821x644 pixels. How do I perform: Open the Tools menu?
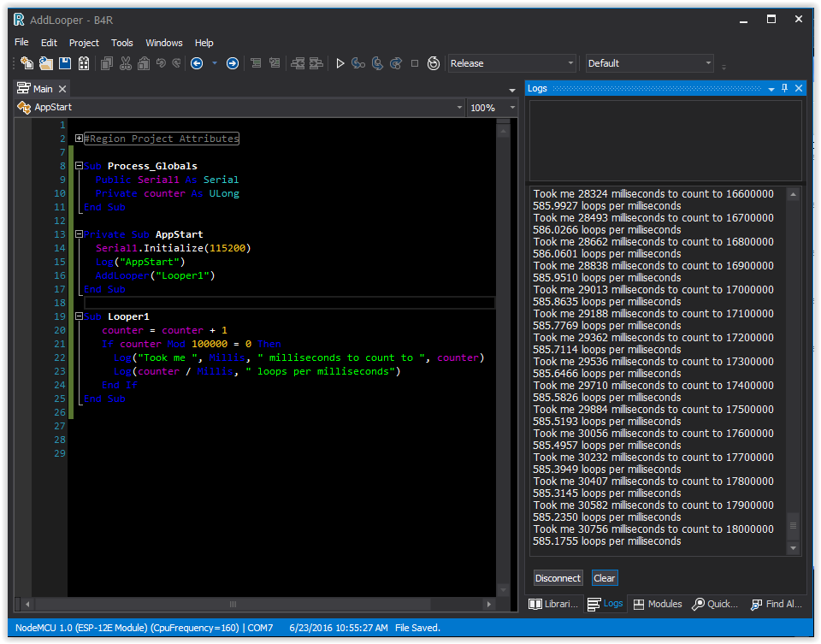point(122,43)
